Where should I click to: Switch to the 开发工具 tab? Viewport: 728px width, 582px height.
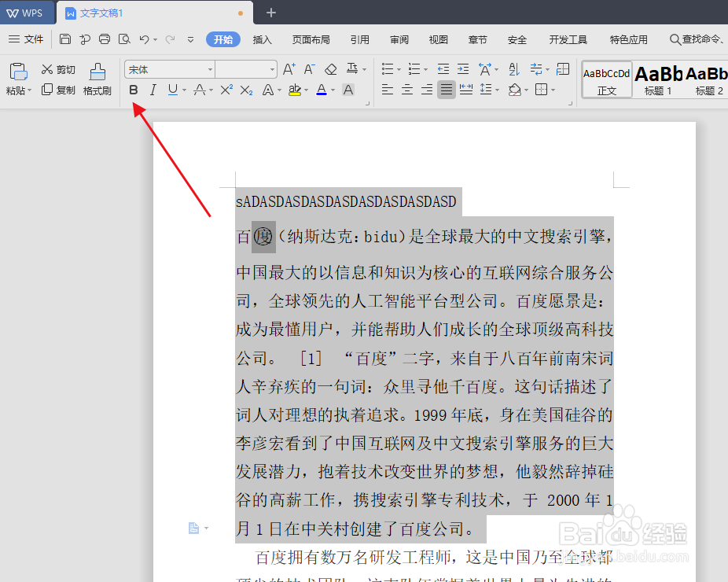coord(568,40)
